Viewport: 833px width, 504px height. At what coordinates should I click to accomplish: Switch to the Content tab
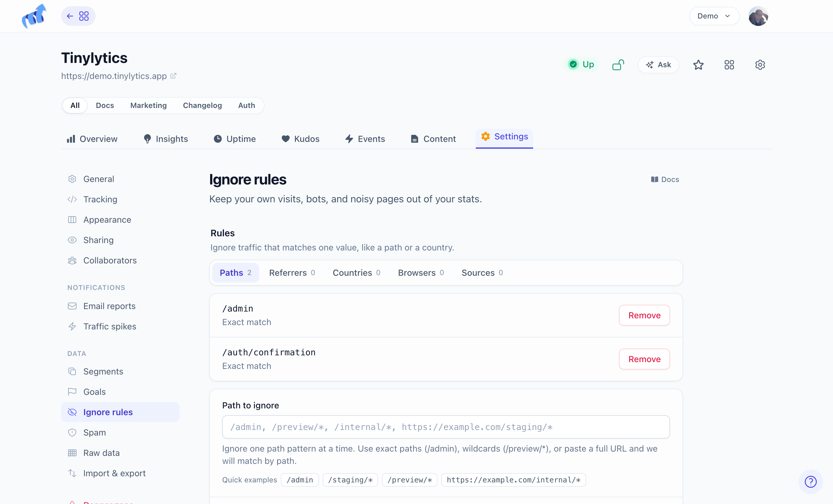(x=433, y=138)
